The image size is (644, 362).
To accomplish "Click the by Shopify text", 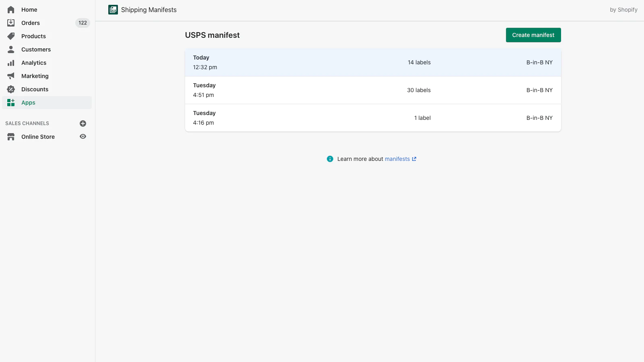I will [623, 10].
